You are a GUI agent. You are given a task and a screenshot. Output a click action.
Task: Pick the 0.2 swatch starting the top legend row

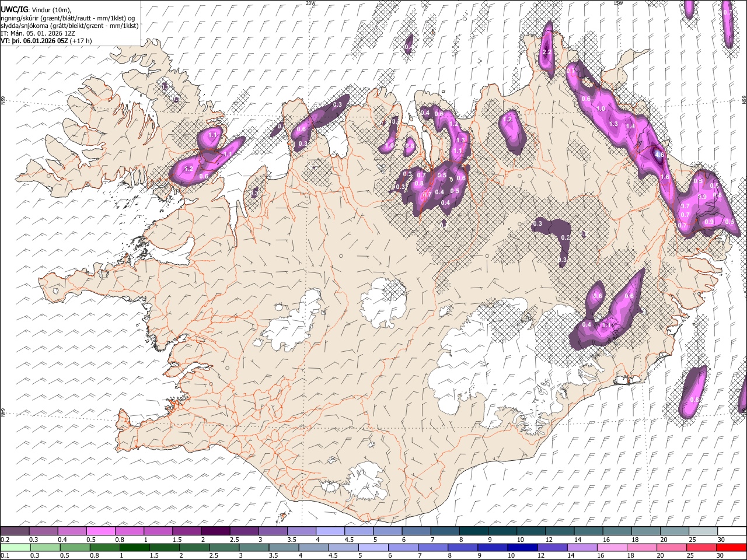click(15, 531)
